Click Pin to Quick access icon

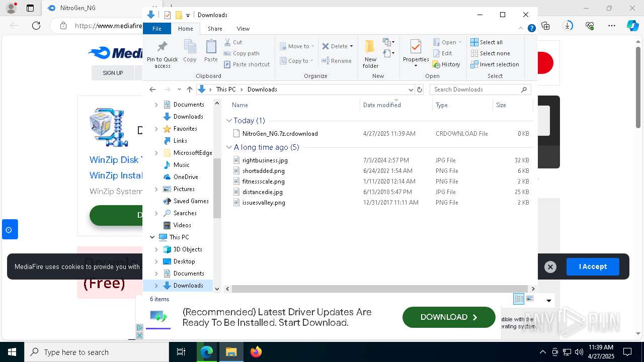pos(162,53)
